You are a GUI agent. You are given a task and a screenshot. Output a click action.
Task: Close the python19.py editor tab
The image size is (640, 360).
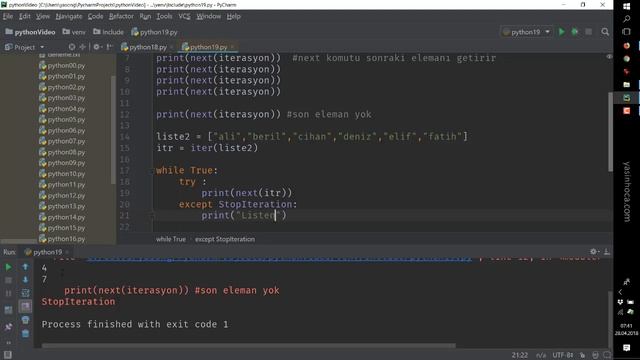coord(232,47)
